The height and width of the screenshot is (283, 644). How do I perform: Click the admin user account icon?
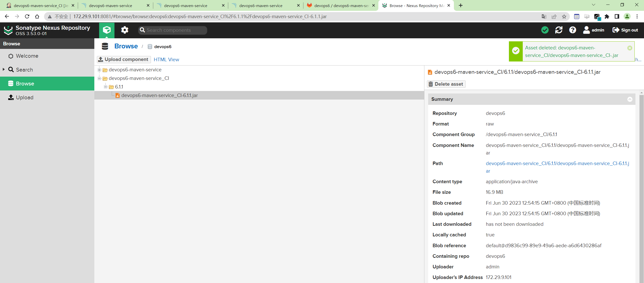(593, 30)
